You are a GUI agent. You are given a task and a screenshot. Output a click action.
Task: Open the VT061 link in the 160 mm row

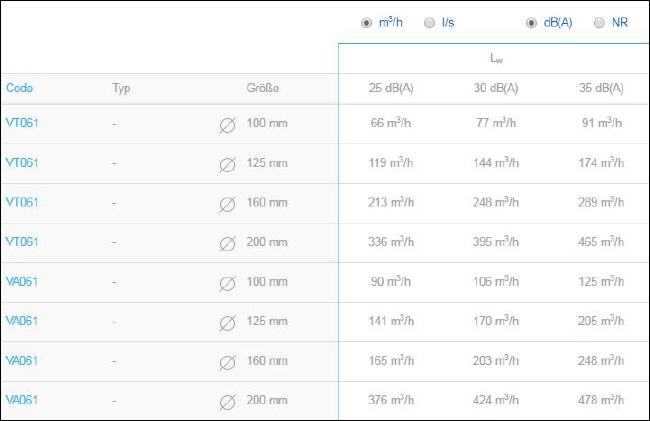(22, 202)
